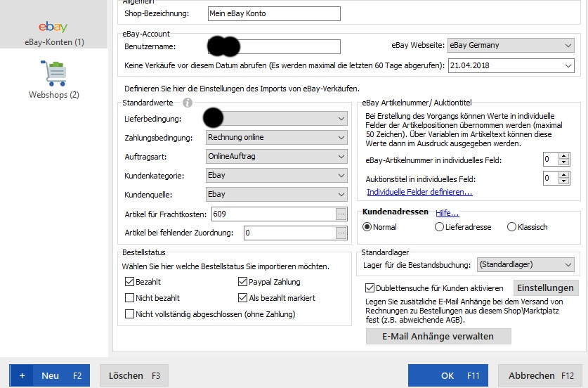Confirm with the OK F11 button
This screenshot has width=588, height=388.
pos(448,375)
